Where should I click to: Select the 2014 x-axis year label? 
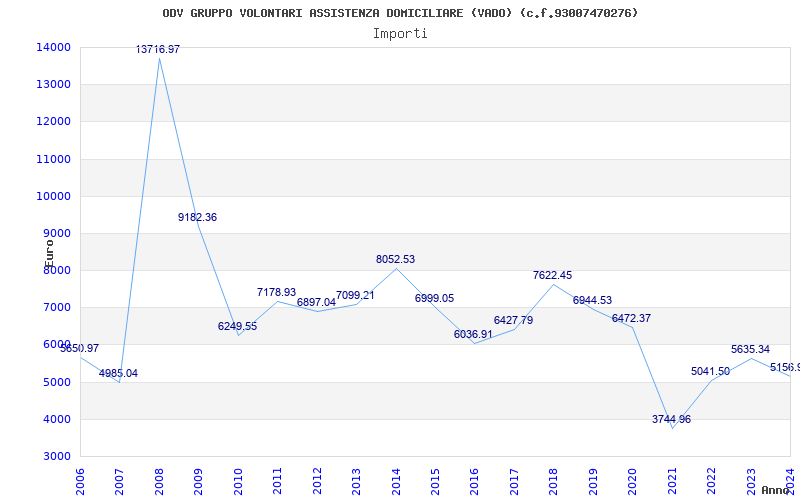pos(395,482)
